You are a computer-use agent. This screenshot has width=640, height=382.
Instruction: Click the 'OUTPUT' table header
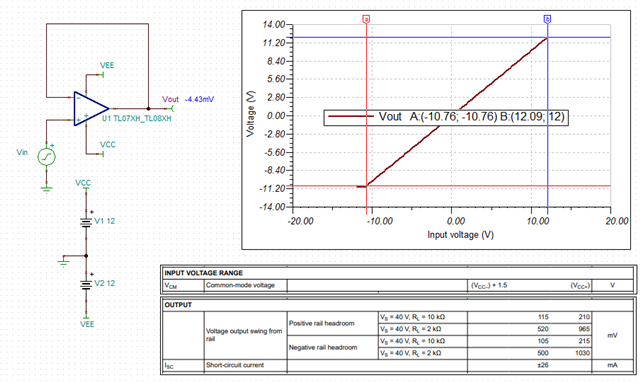(x=178, y=305)
